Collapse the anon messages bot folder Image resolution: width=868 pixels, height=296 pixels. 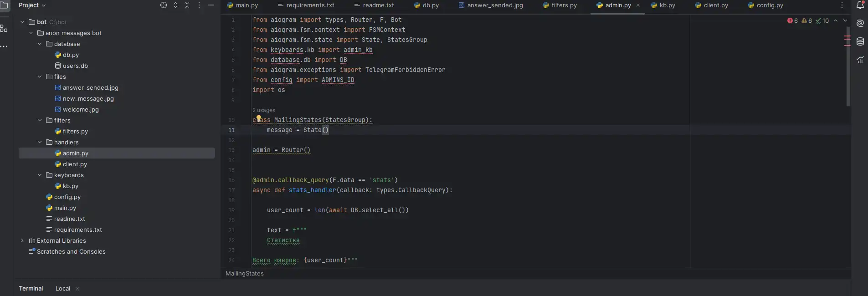pos(31,33)
